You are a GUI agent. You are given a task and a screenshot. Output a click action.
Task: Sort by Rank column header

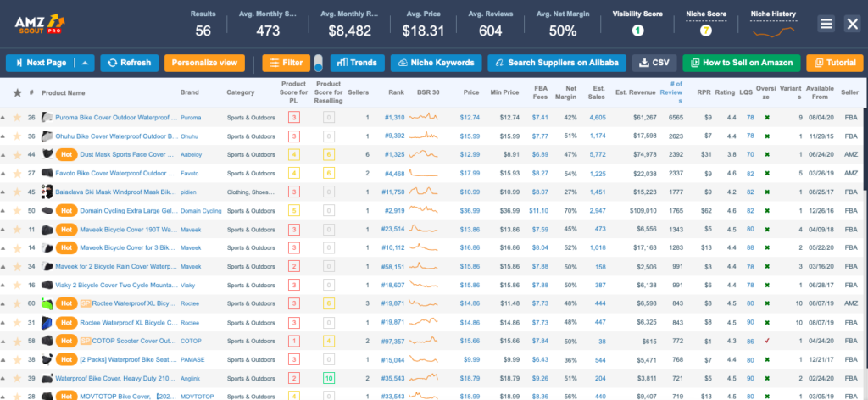[x=397, y=92]
